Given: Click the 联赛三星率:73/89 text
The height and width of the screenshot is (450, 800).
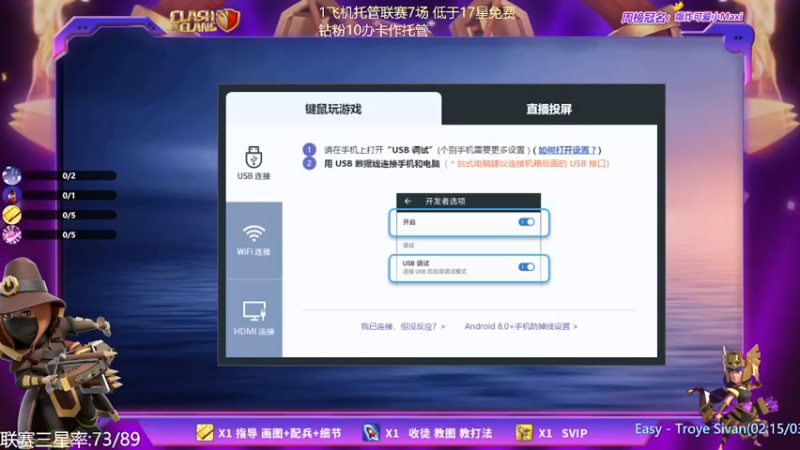Looking at the screenshot, I should 70,439.
